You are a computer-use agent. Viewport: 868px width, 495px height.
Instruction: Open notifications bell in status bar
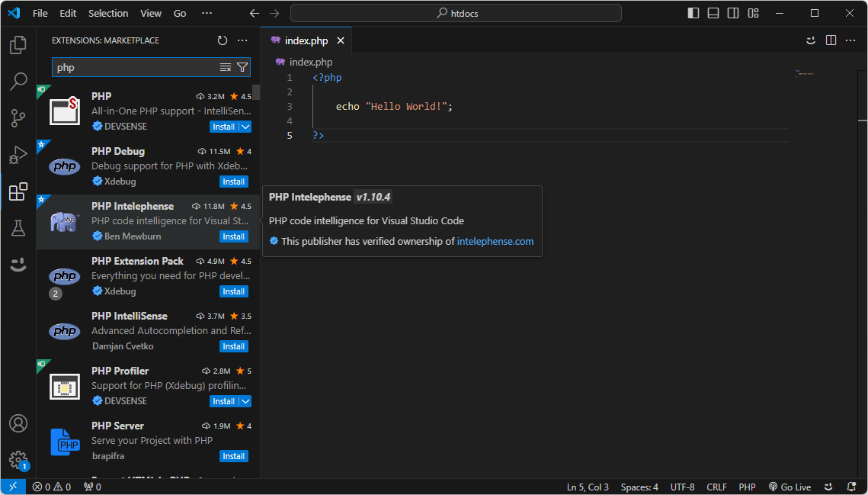click(x=852, y=487)
